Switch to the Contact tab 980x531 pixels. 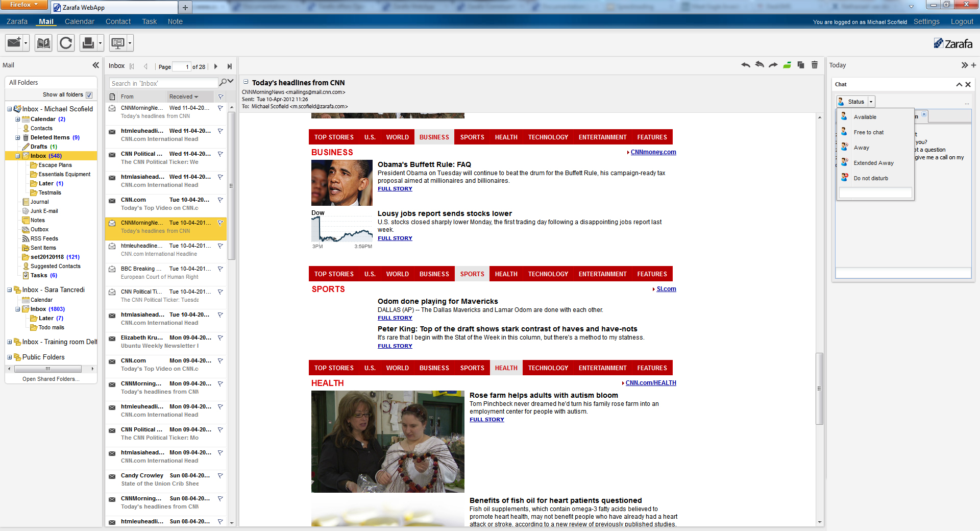pyautogui.click(x=118, y=21)
